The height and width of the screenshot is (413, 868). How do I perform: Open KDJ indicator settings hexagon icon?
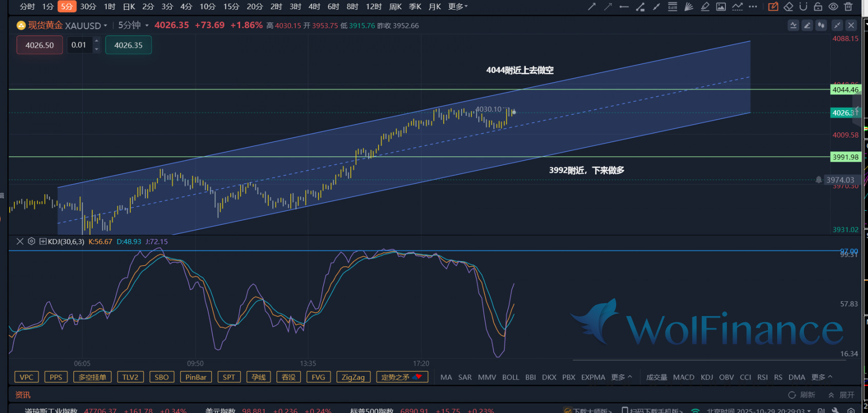coord(31,241)
